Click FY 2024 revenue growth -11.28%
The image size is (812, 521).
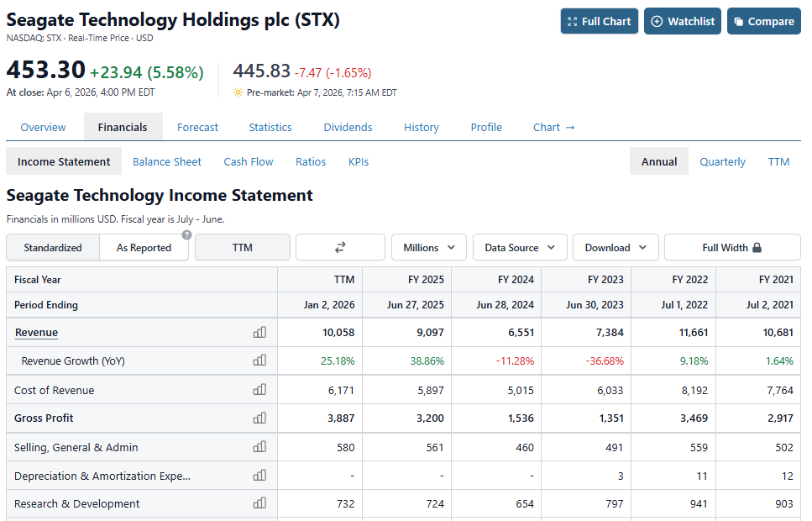coord(515,360)
